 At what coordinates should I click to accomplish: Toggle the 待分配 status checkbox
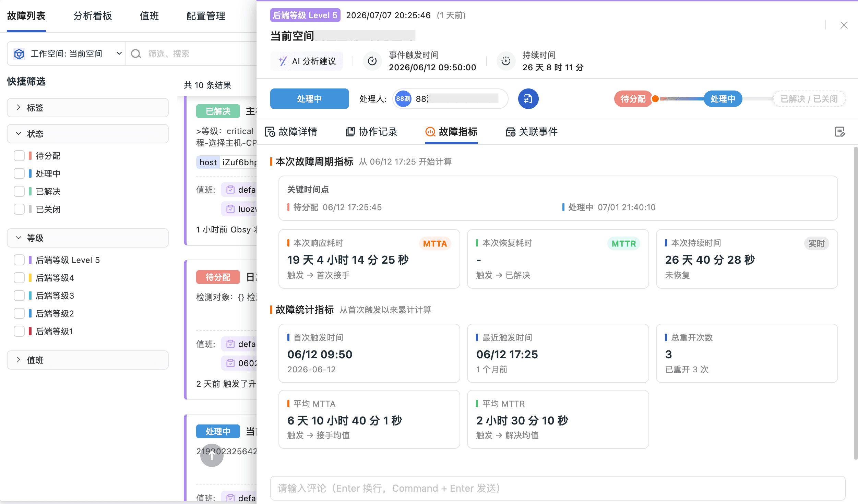click(x=19, y=156)
